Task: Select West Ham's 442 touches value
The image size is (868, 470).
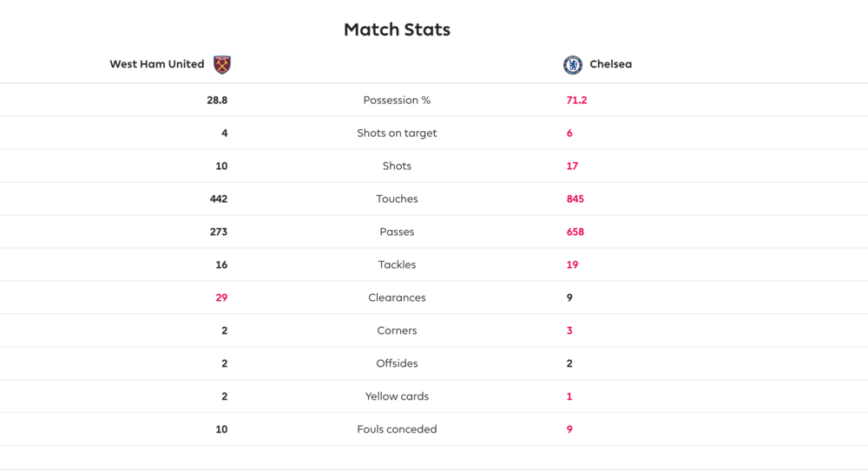Action: pos(219,199)
